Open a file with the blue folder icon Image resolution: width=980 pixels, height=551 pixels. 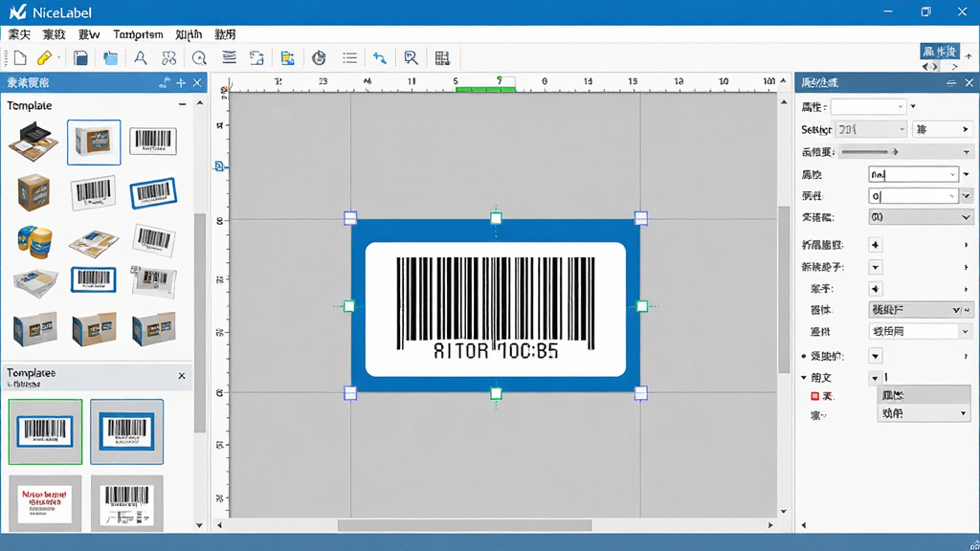111,58
